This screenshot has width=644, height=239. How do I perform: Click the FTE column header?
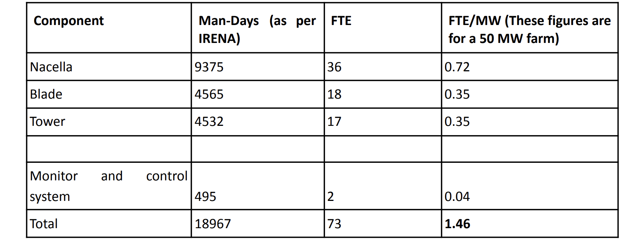click(383, 28)
